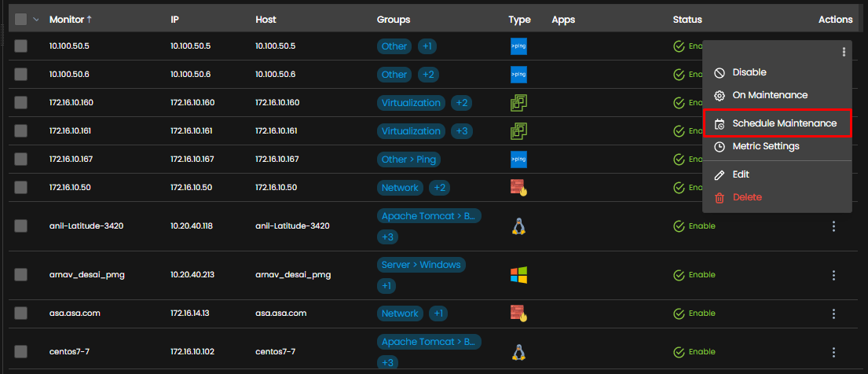Open the Other > Ping group tag
The height and width of the screenshot is (374, 868).
(408, 159)
